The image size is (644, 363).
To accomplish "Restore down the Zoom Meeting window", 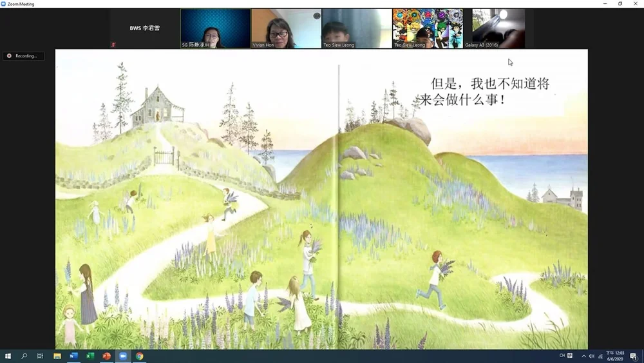I will (x=620, y=4).
